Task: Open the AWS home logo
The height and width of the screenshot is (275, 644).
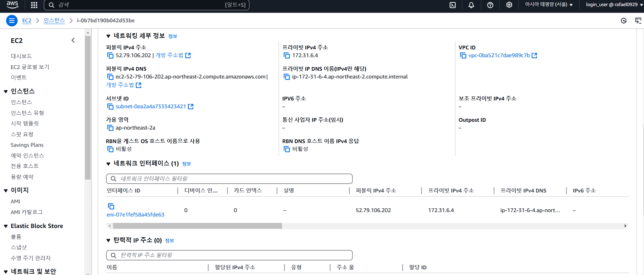Action: pos(12,5)
